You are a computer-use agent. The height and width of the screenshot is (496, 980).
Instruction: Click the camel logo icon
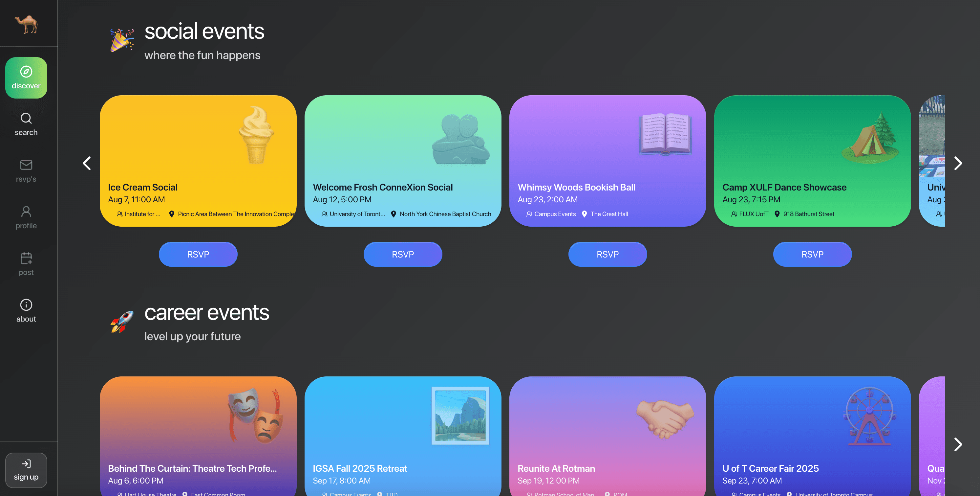26,24
